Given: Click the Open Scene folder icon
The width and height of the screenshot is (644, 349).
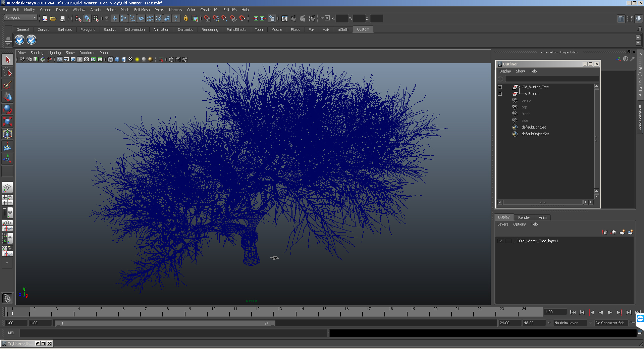Looking at the screenshot, I should (53, 18).
